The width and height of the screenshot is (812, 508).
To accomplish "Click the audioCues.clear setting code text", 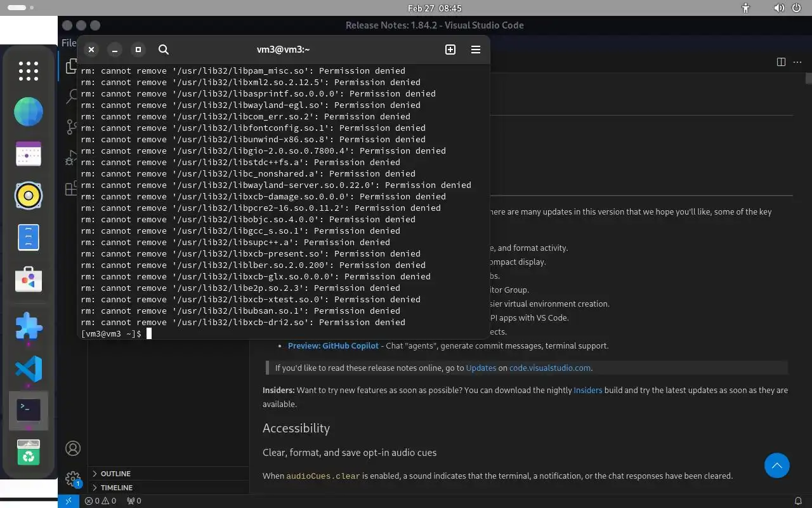I will (x=323, y=476).
